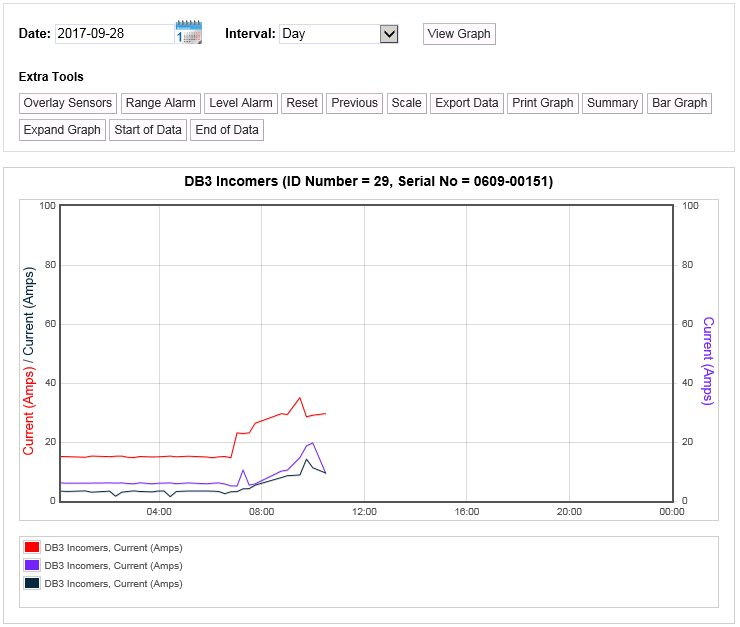The height and width of the screenshot is (627, 740).
Task: Jump to Start of Data
Action: click(x=148, y=130)
